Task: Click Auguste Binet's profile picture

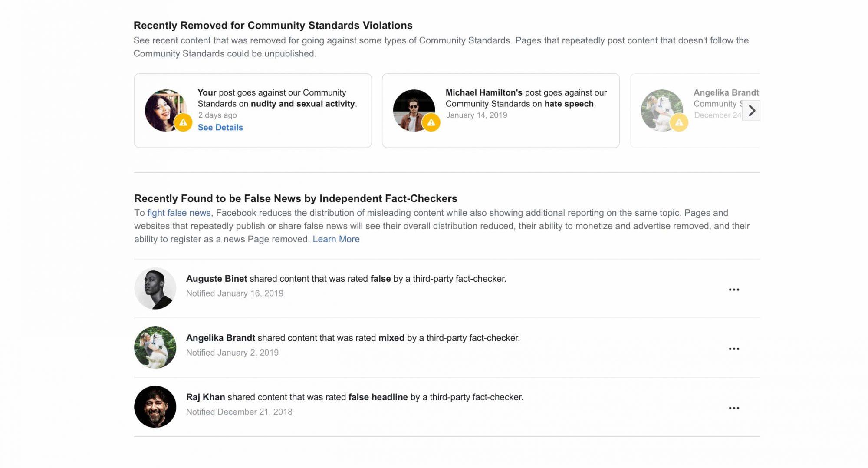Action: [x=155, y=288]
